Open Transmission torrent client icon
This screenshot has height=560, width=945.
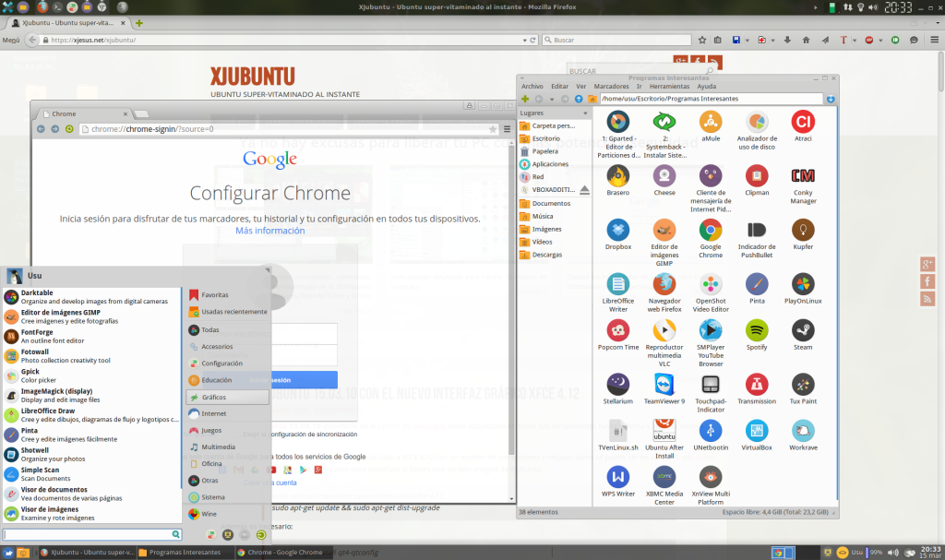[757, 385]
